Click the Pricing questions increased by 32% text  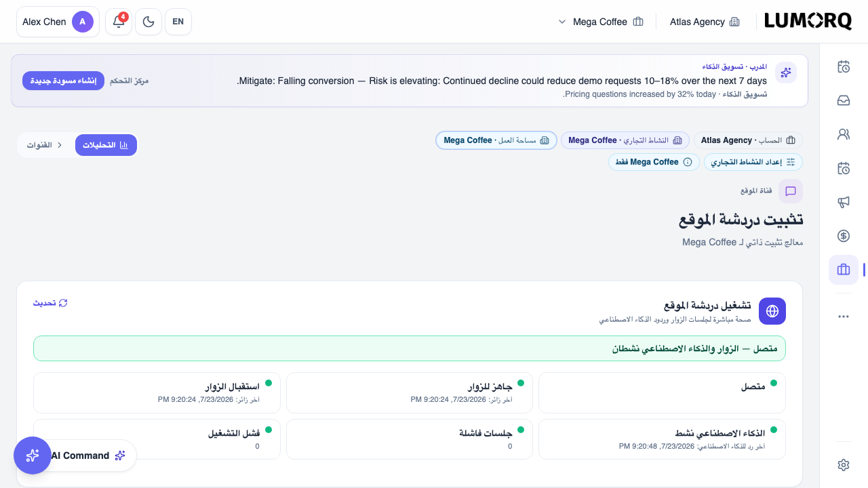(x=639, y=94)
